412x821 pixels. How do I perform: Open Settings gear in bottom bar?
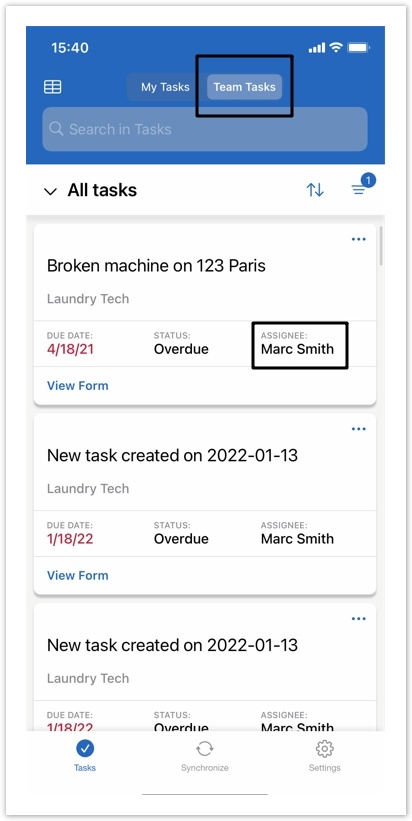[325, 749]
